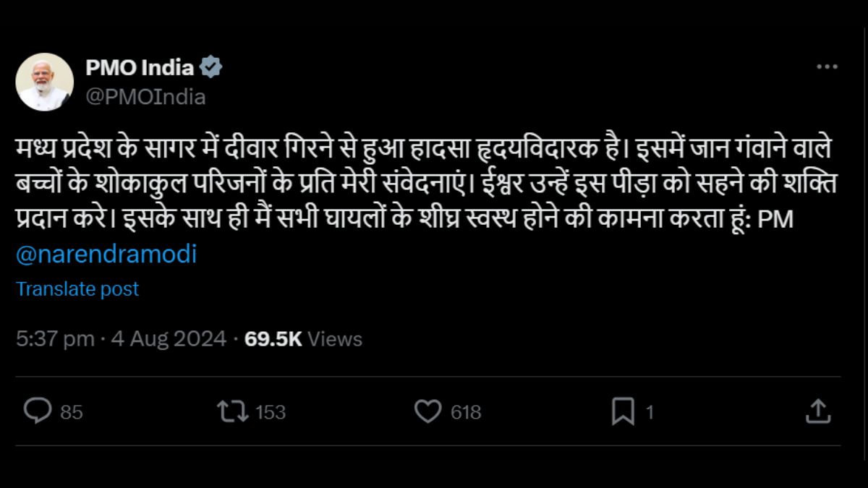The width and height of the screenshot is (868, 488).
Task: Like the post with the heart icon
Action: pyautogui.click(x=427, y=411)
